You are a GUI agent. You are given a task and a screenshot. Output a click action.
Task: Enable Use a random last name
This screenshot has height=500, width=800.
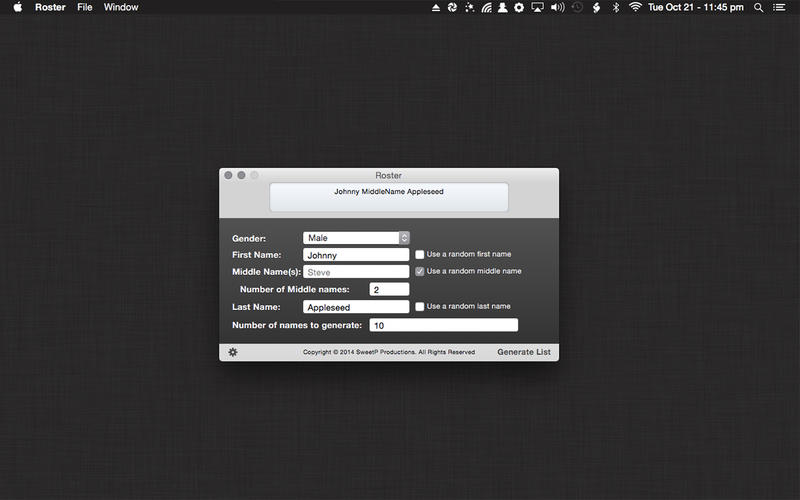click(419, 307)
